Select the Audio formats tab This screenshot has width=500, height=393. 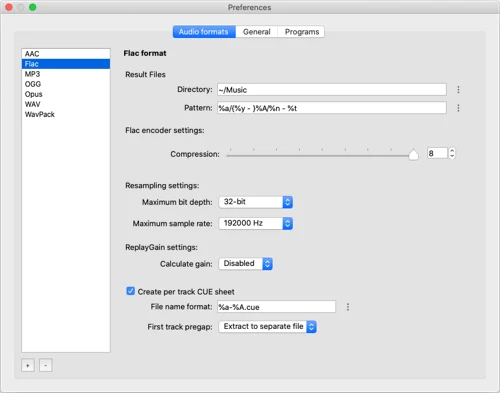pyautogui.click(x=204, y=32)
